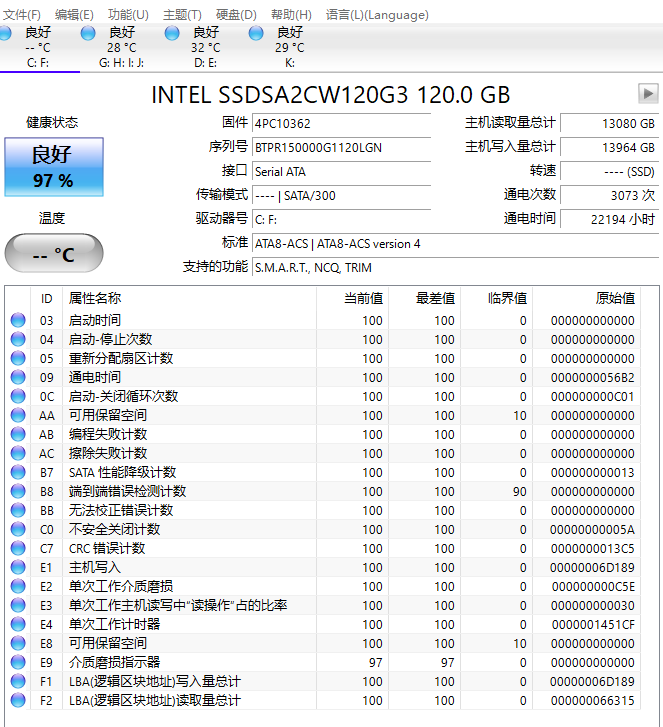
Task: Click the rotation rate value ---- (SSD)
Action: [x=610, y=172]
